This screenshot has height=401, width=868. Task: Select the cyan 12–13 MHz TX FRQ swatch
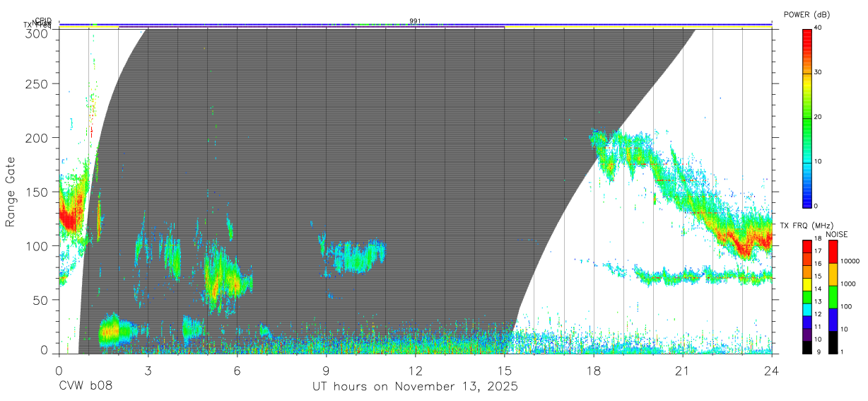click(807, 309)
